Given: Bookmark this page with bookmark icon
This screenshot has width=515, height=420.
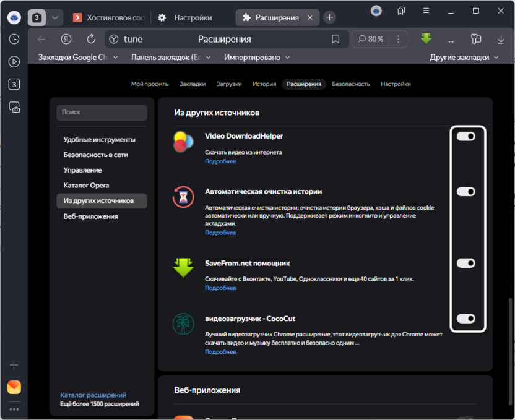Looking at the screenshot, I should click(x=335, y=40).
